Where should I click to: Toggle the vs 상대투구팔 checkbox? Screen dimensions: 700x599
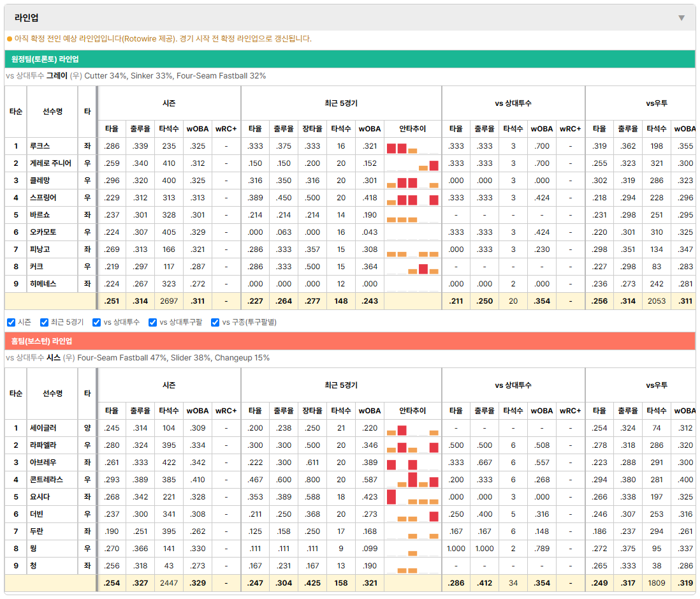(x=152, y=322)
